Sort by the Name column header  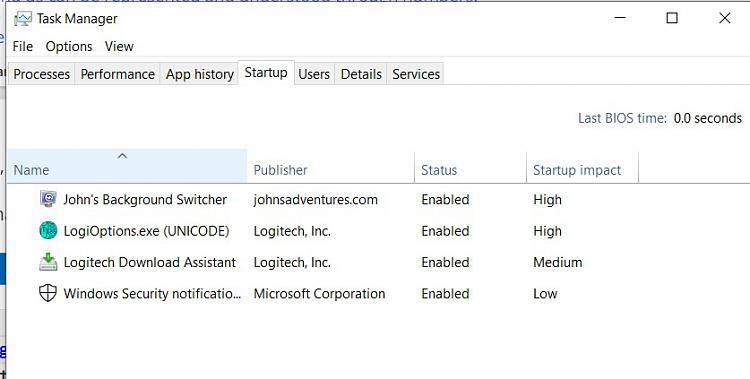pos(127,166)
